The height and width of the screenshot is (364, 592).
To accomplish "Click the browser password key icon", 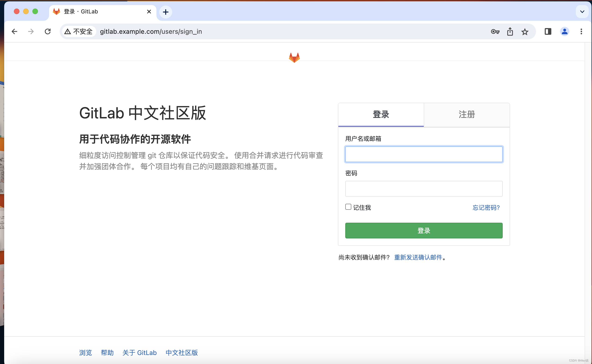I will (495, 31).
